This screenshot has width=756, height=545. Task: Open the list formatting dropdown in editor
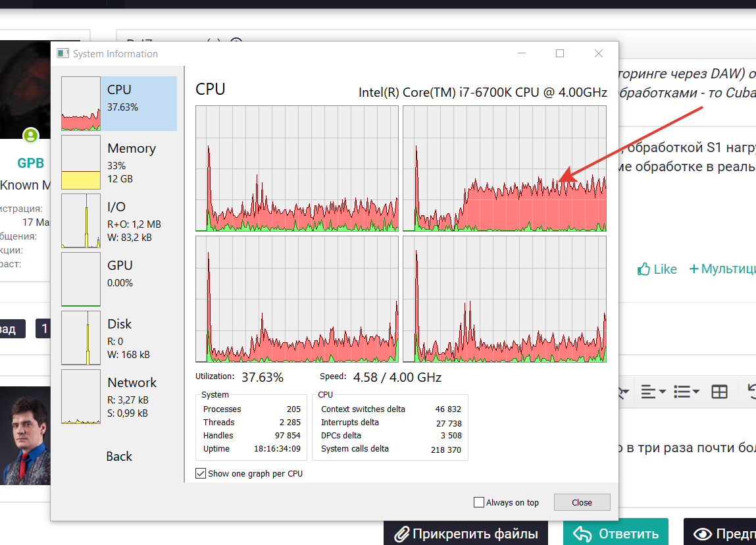686,392
